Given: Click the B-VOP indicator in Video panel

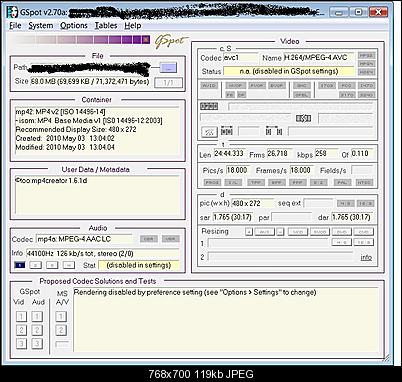Looking at the screenshot, I should (x=277, y=86).
